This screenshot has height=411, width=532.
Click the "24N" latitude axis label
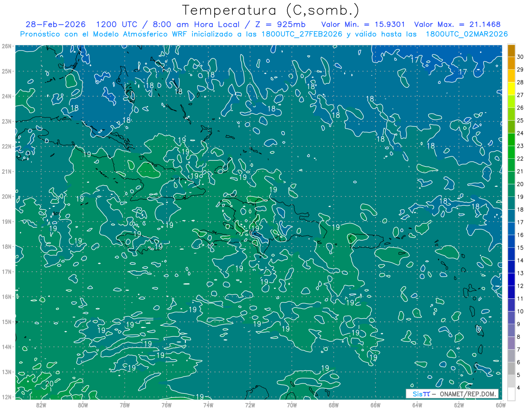click(x=6, y=96)
